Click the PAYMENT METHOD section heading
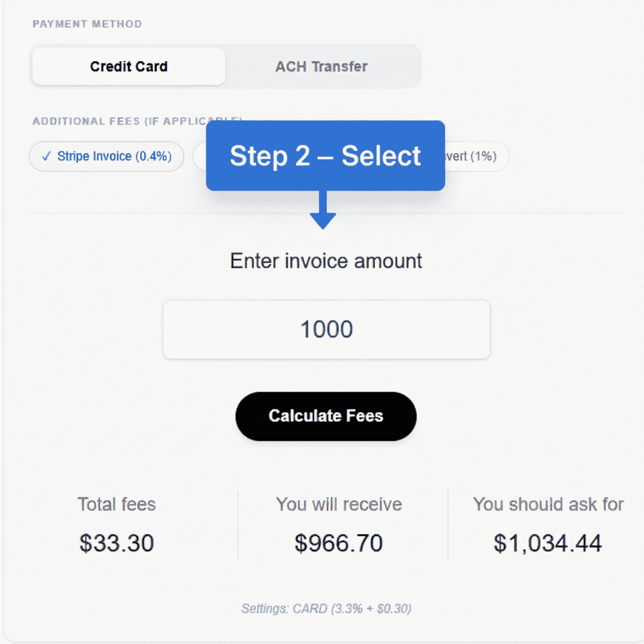 click(87, 25)
